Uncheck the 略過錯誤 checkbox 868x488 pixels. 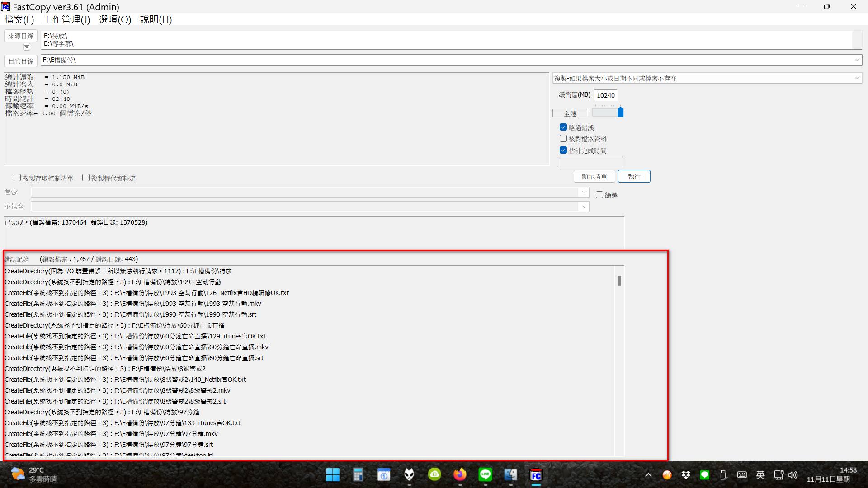(563, 127)
